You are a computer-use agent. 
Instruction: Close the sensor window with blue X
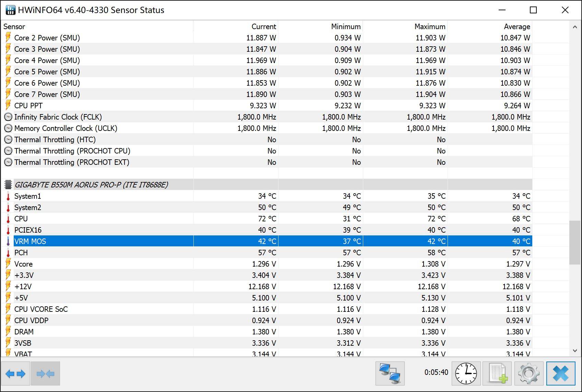point(561,373)
